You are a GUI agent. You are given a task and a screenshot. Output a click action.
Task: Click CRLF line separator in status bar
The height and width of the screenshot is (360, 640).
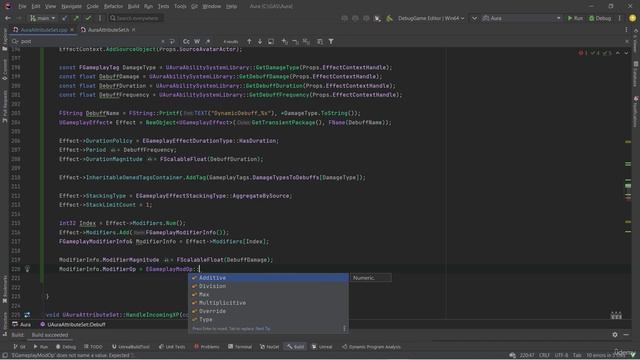coord(544,355)
